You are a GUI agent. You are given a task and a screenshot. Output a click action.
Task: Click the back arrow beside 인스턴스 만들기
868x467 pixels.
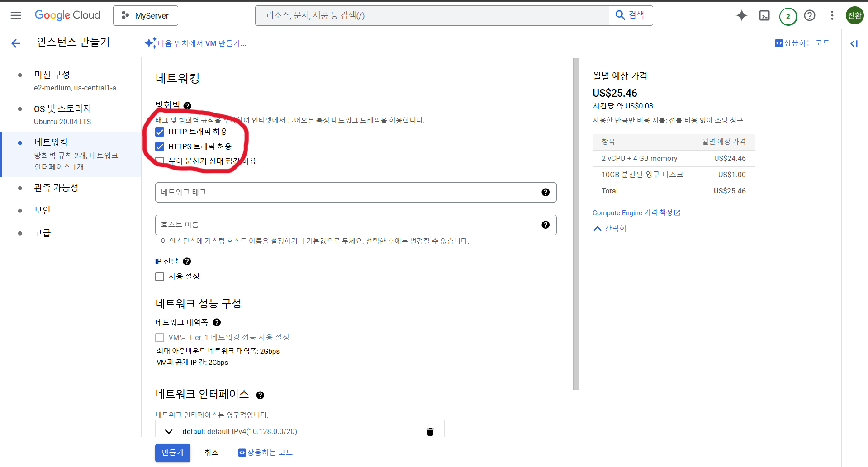[x=16, y=43]
